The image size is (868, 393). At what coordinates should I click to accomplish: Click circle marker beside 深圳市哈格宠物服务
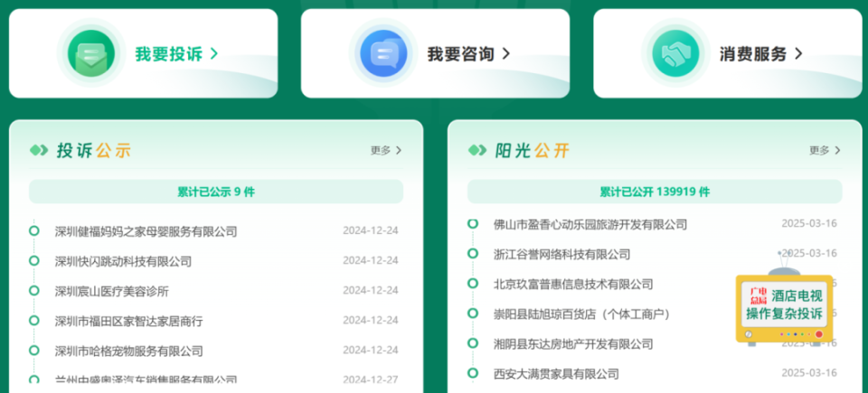[34, 351]
